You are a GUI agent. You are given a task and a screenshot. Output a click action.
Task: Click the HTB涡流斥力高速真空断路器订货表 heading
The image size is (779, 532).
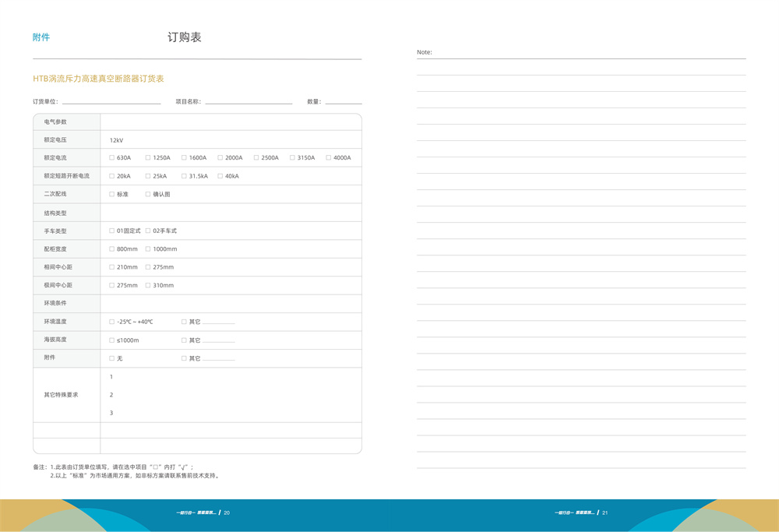[x=98, y=79]
